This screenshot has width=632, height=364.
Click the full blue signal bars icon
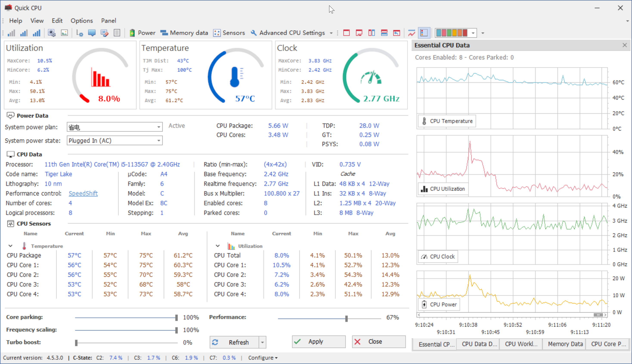[37, 33]
